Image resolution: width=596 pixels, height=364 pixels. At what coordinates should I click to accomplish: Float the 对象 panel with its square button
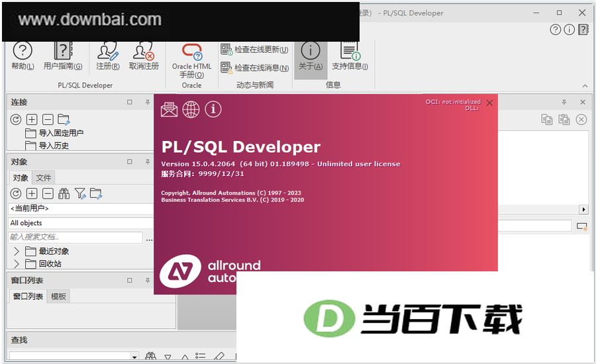click(130, 161)
